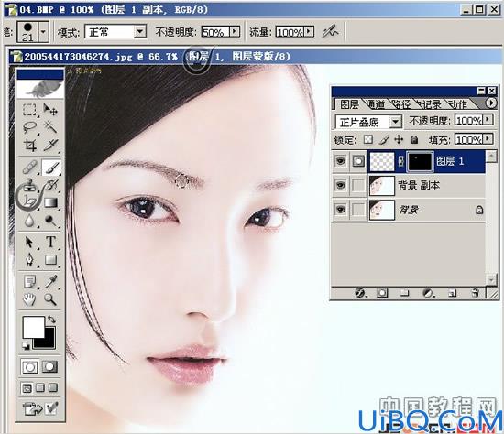Image resolution: width=504 pixels, height=434 pixels.
Task: Enable the airbrush option button
Action: [x=331, y=32]
